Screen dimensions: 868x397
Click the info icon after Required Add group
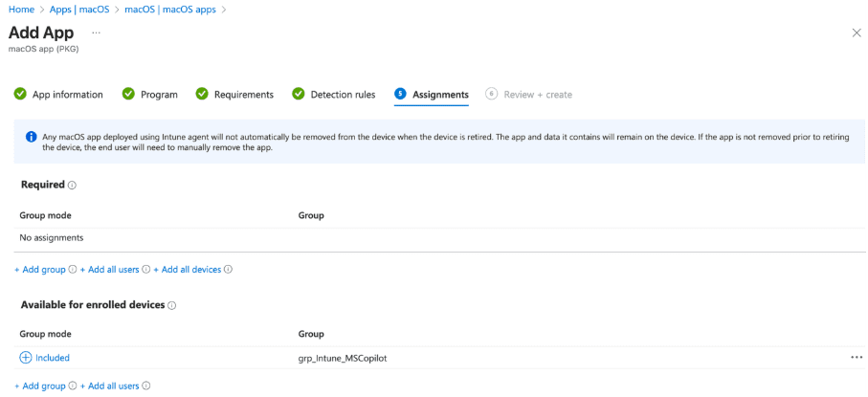[x=73, y=270]
